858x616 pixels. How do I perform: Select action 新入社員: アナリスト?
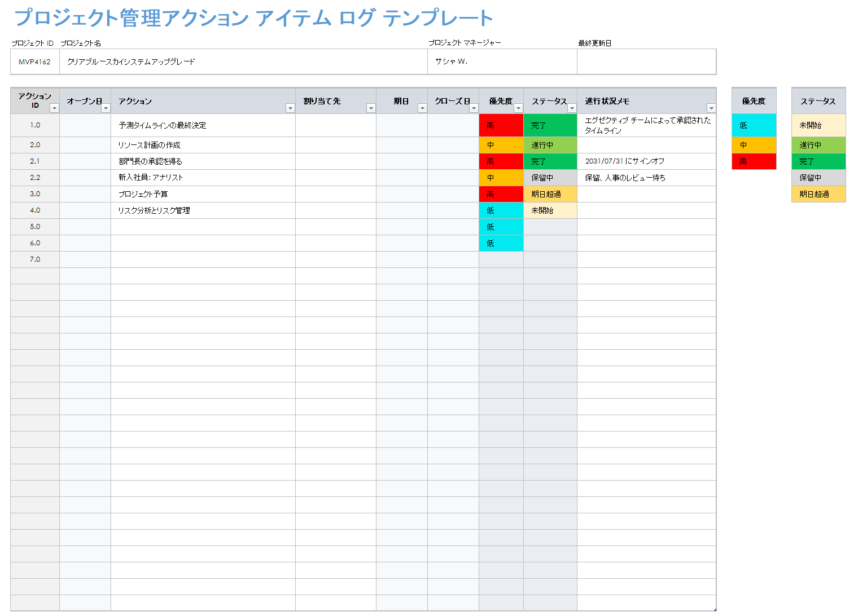point(203,178)
